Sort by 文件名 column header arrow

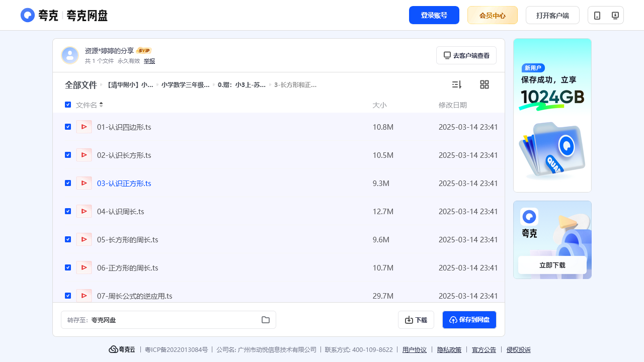101,105
